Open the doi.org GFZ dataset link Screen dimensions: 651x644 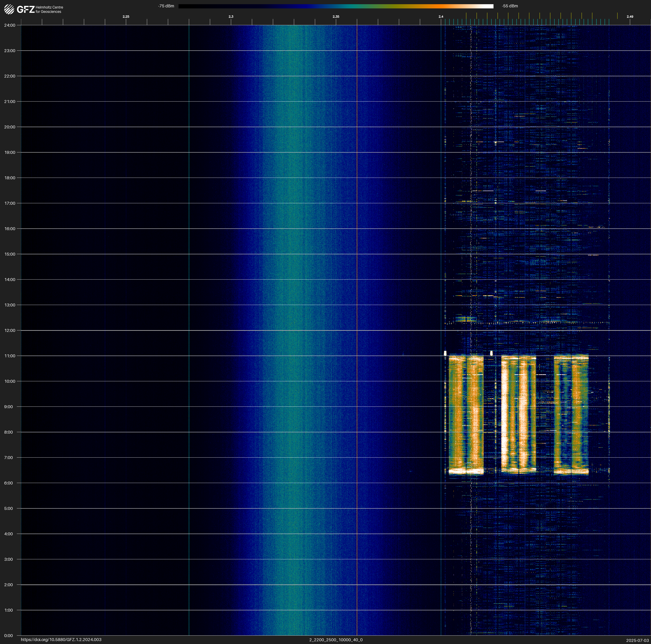tap(61, 640)
